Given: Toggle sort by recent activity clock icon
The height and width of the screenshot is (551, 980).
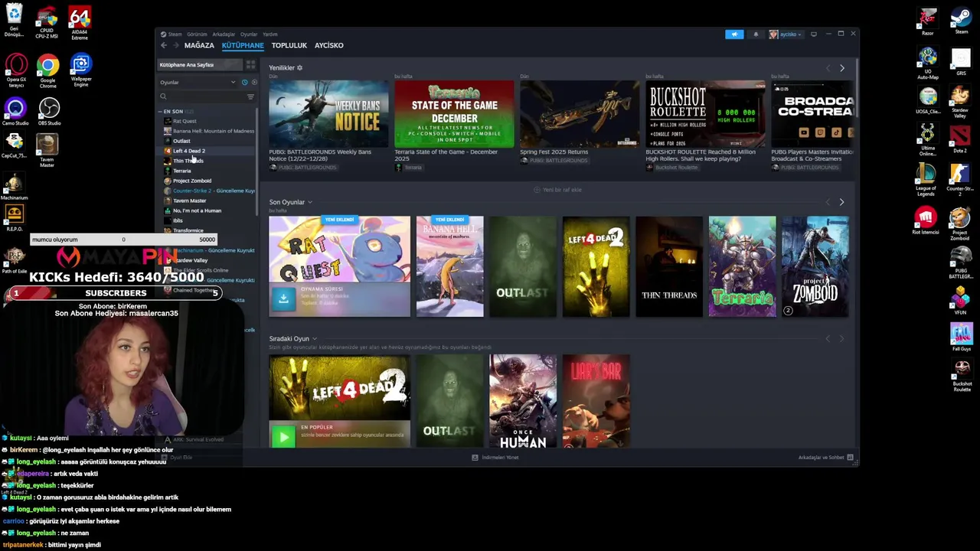Looking at the screenshot, I should 245,83.
